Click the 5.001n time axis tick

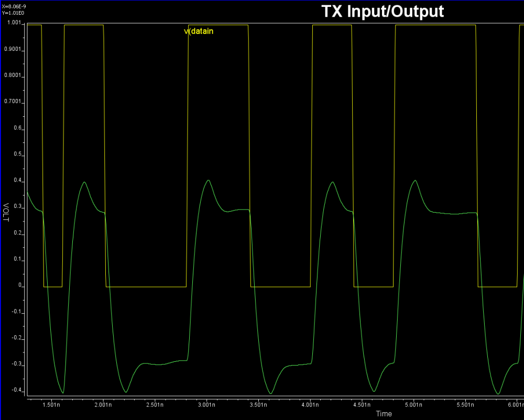click(414, 405)
